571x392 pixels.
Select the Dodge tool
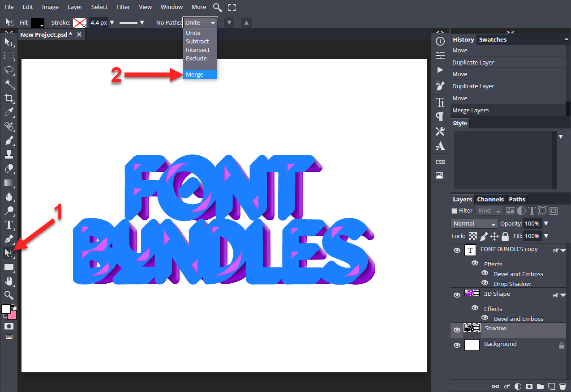click(x=9, y=211)
